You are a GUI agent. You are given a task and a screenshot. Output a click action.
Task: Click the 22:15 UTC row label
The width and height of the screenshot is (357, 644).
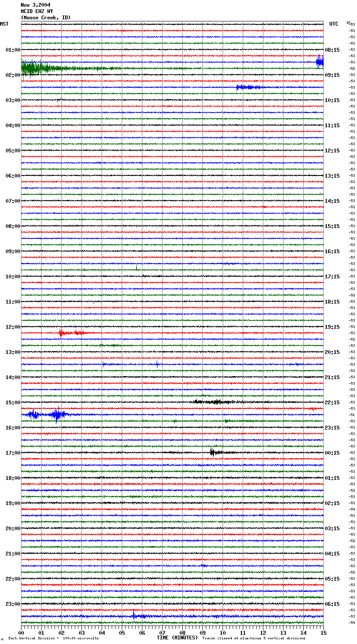[332, 403]
